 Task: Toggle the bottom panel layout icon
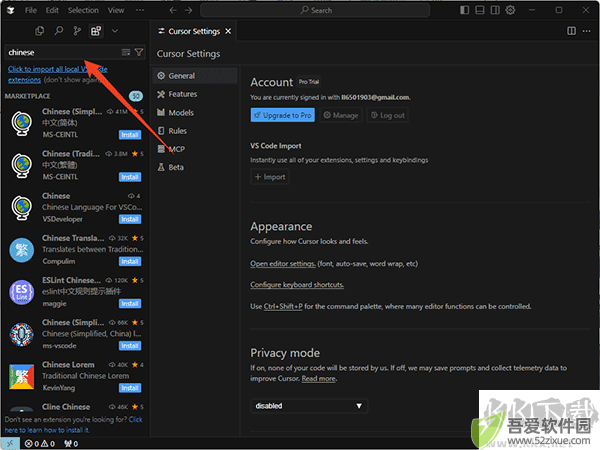[x=480, y=10]
